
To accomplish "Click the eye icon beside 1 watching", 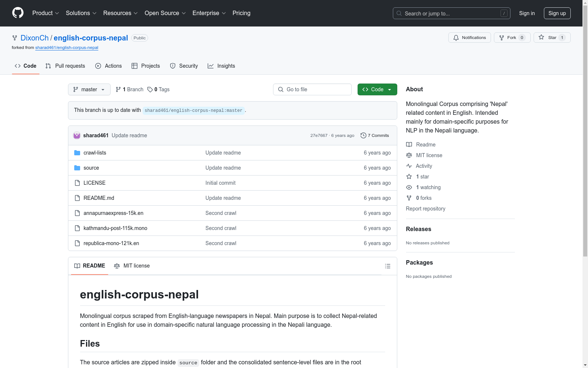I will 409,187.
